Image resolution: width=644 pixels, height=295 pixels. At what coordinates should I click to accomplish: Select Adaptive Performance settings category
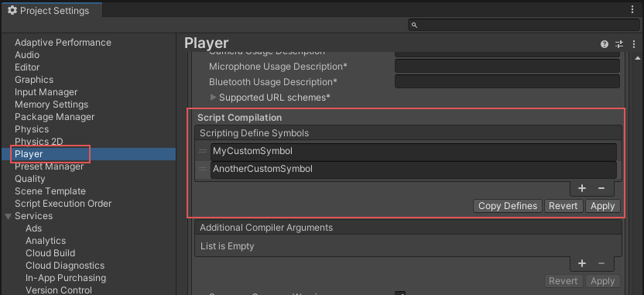tap(63, 43)
